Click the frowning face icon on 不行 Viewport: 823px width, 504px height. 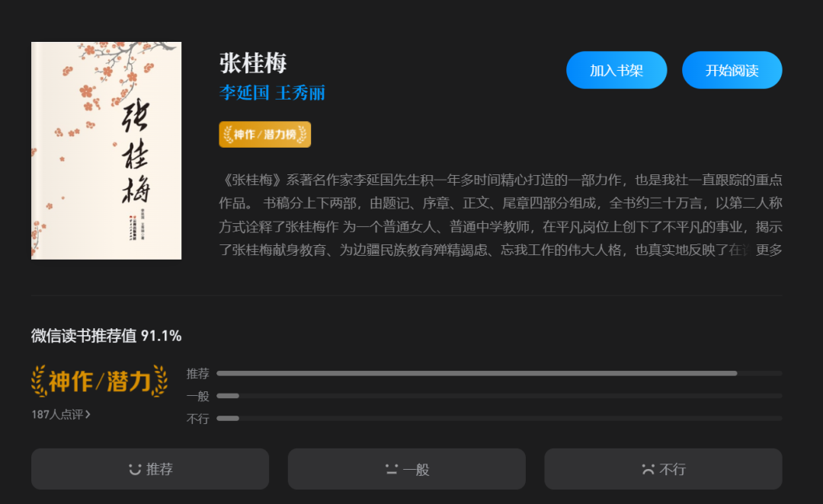(x=648, y=470)
